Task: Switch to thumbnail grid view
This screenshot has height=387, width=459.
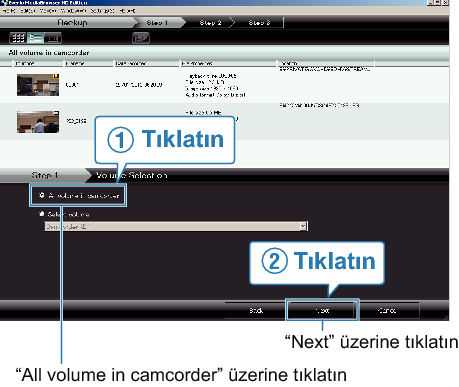Action: [x=18, y=38]
